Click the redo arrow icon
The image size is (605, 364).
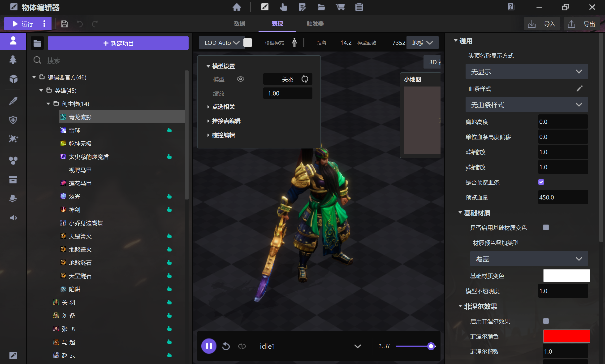tap(95, 24)
